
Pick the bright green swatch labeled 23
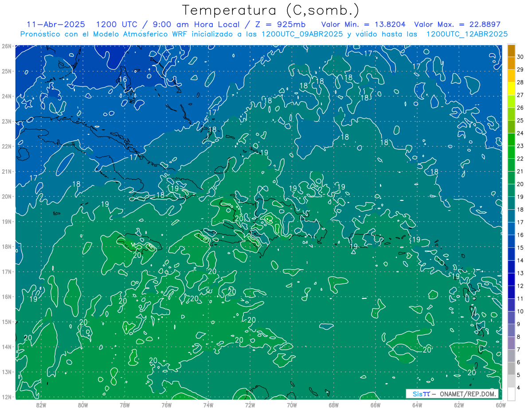pos(511,140)
